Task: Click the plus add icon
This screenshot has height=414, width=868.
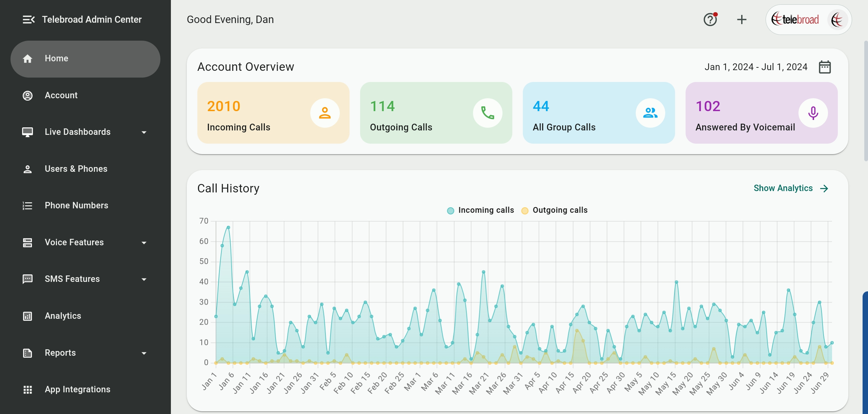Action: coord(742,20)
